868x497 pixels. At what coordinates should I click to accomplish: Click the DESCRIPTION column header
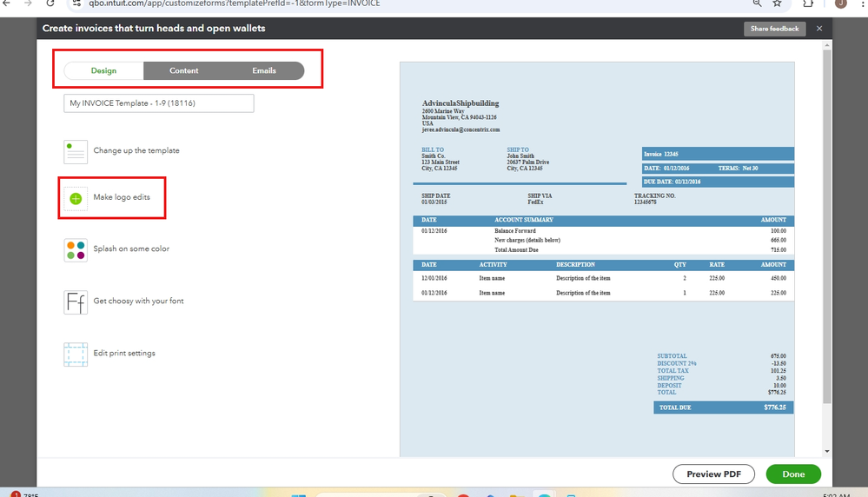click(x=575, y=264)
